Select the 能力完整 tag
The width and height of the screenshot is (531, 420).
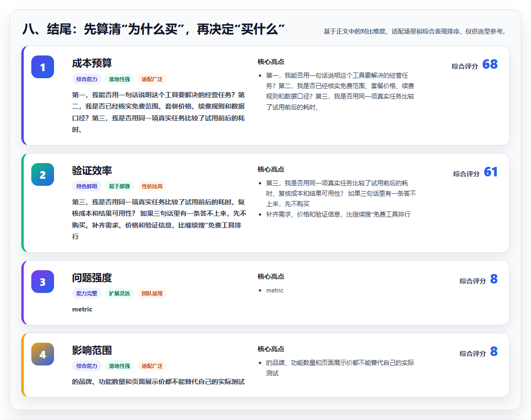pos(87,293)
